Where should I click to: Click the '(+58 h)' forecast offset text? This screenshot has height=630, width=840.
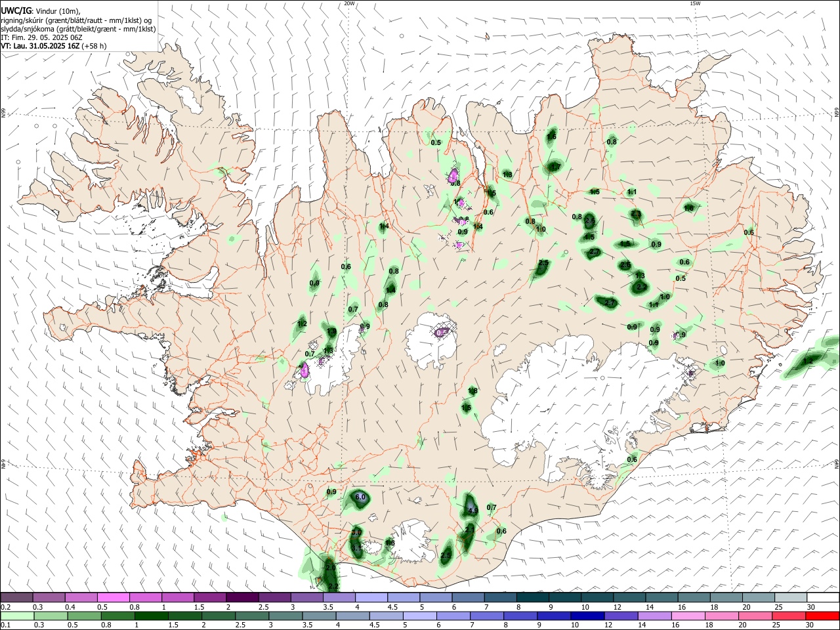tap(94, 46)
